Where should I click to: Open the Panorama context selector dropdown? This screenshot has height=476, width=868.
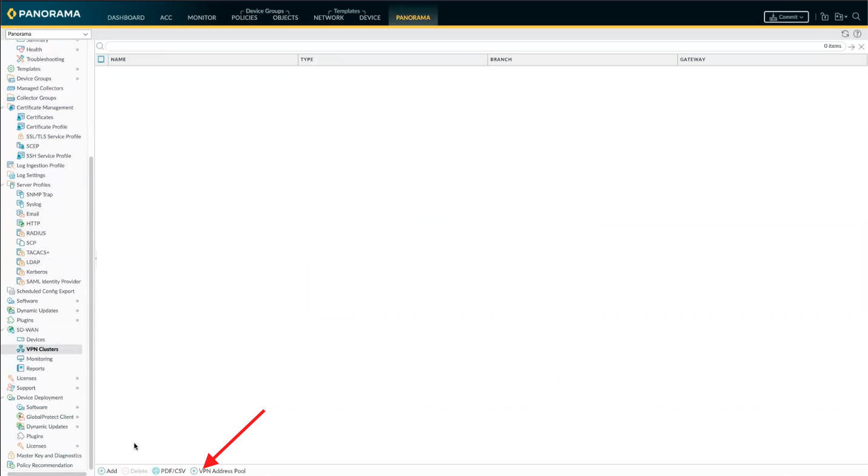pos(47,34)
